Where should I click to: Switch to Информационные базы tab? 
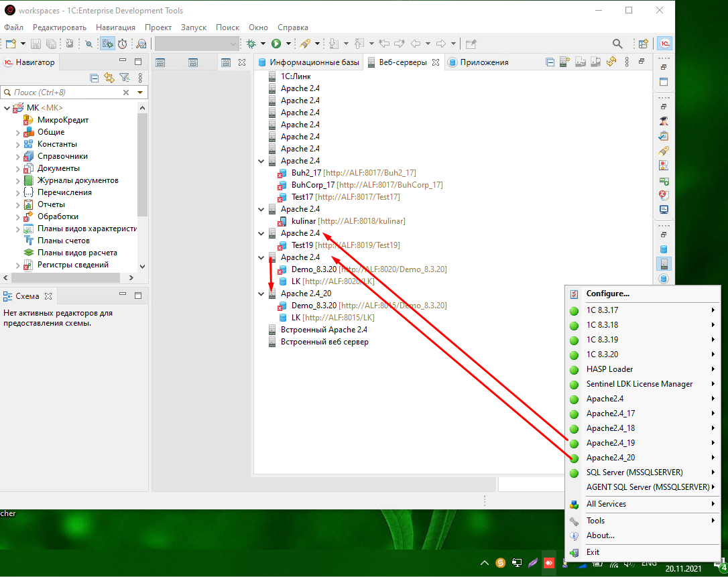click(309, 62)
